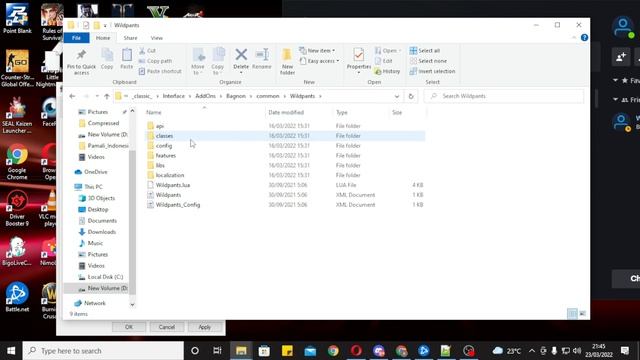This screenshot has width=640, height=360.
Task: Switch to the Share ribbon tab
Action: click(x=130, y=38)
